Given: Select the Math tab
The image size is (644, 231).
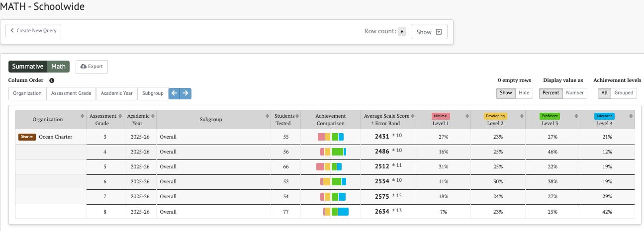Looking at the screenshot, I should [59, 67].
